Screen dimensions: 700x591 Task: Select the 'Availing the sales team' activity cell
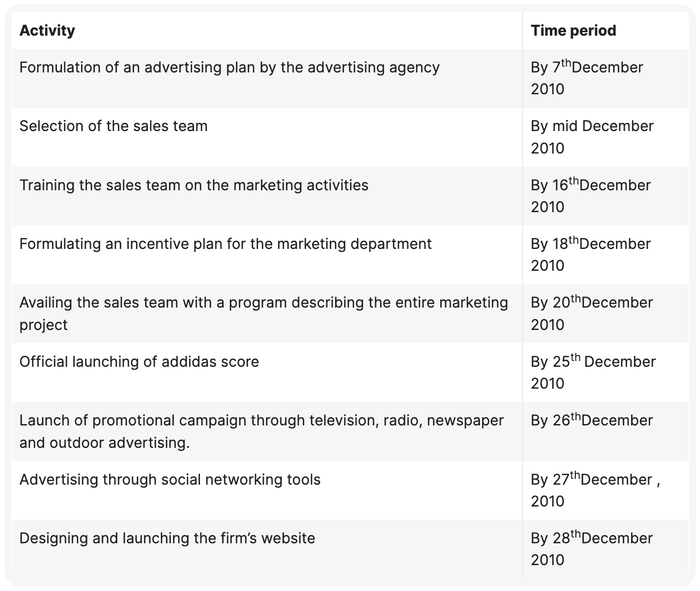pos(263,313)
